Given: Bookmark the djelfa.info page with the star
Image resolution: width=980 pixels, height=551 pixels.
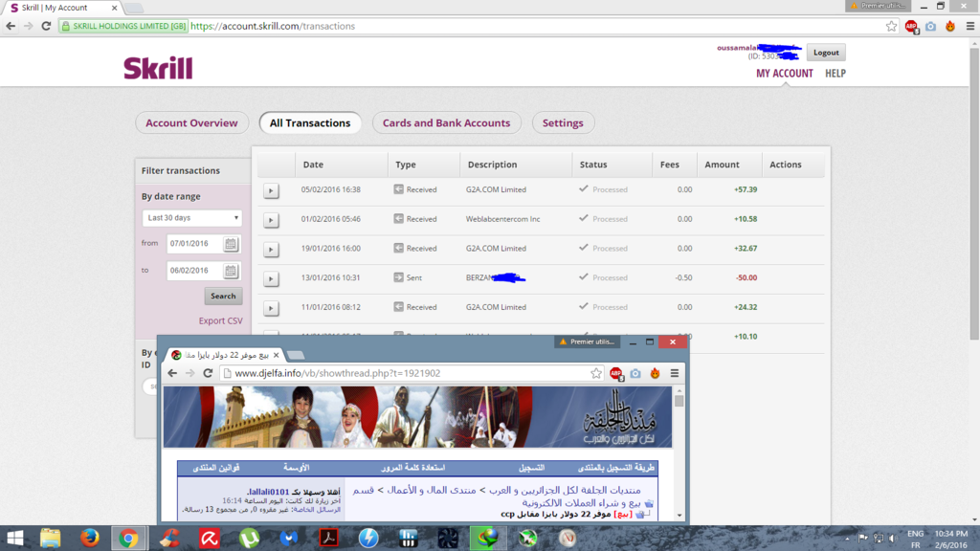Looking at the screenshot, I should pyautogui.click(x=596, y=373).
